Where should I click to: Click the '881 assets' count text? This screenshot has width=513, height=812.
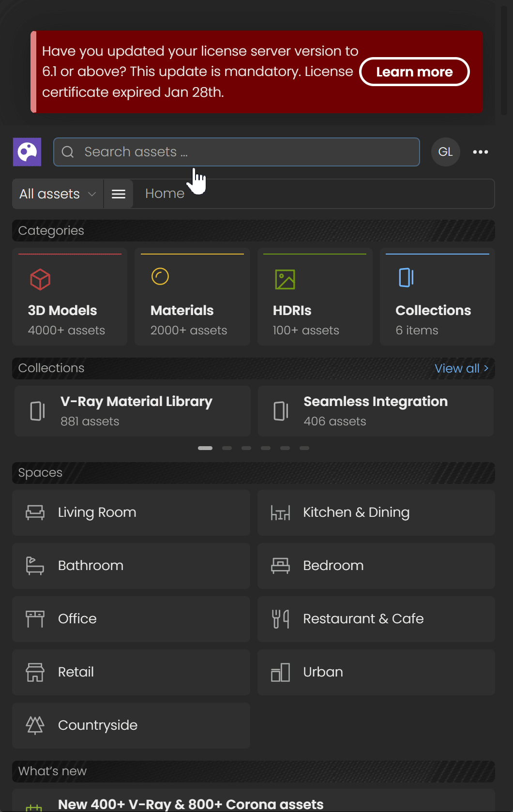click(x=90, y=421)
